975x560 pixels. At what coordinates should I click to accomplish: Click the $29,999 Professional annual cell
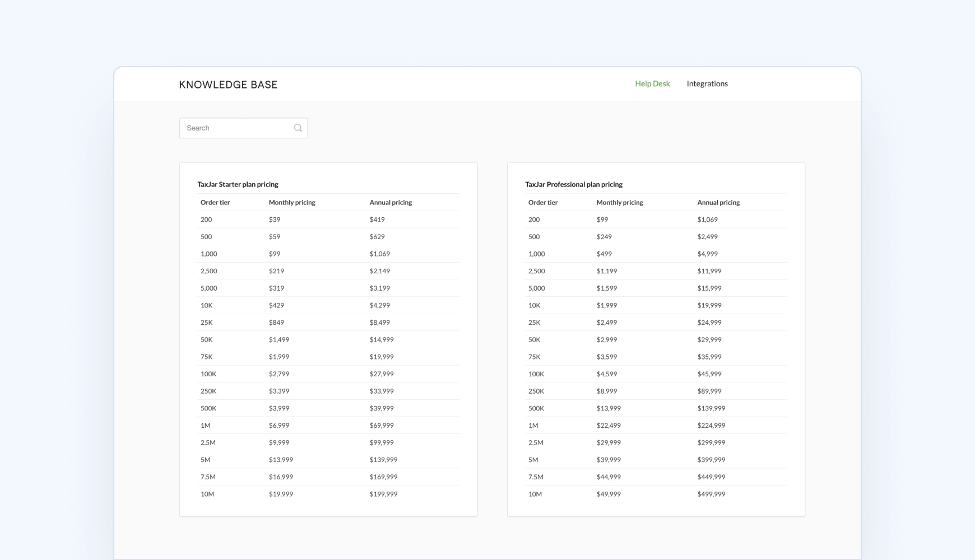click(709, 340)
